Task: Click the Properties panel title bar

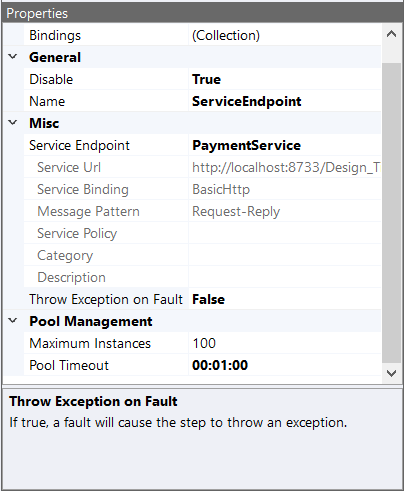Action: point(202,13)
